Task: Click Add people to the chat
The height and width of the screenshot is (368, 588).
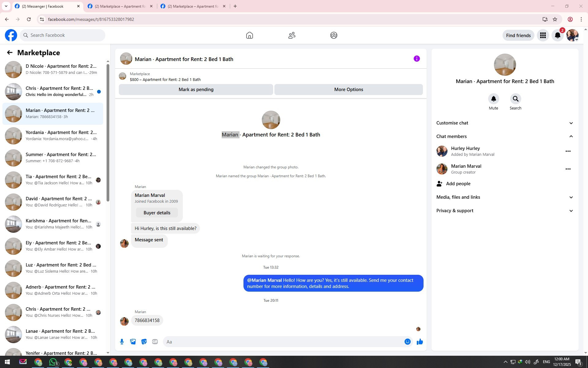Action: pyautogui.click(x=505, y=184)
